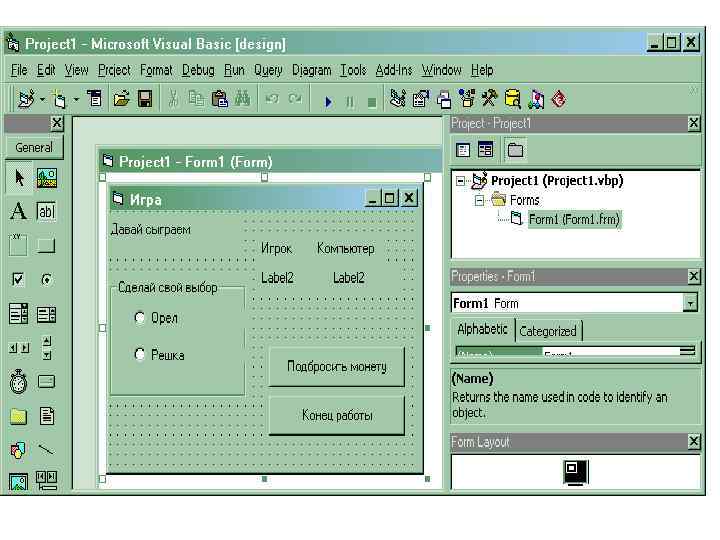The width and height of the screenshot is (720, 540).
Task: Open Project Explorer from toolbar icon
Action: pyautogui.click(x=398, y=99)
